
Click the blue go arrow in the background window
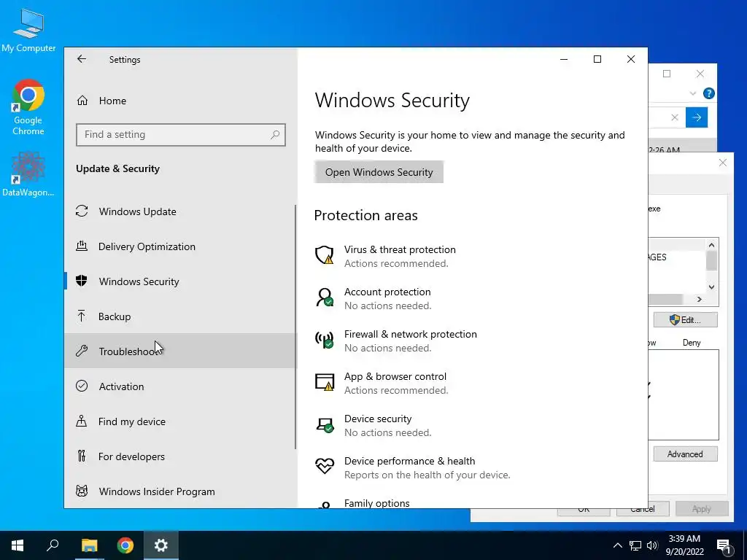pos(697,117)
